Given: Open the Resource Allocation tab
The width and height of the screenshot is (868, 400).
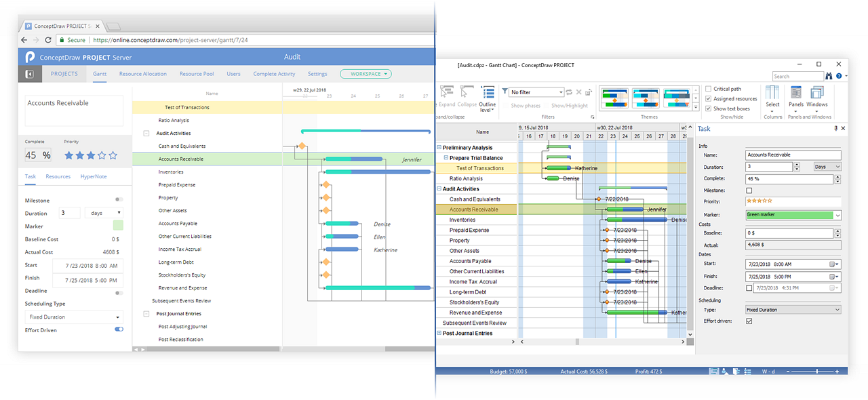Looking at the screenshot, I should 143,74.
